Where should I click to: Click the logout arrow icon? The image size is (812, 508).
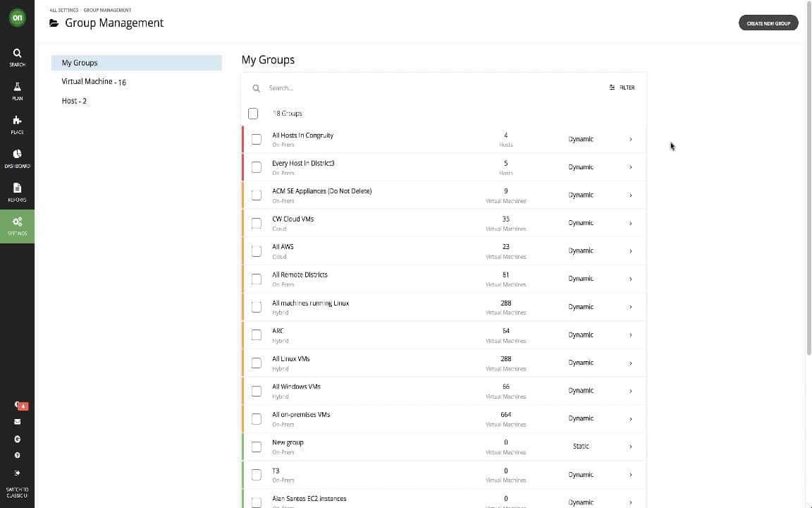click(17, 473)
